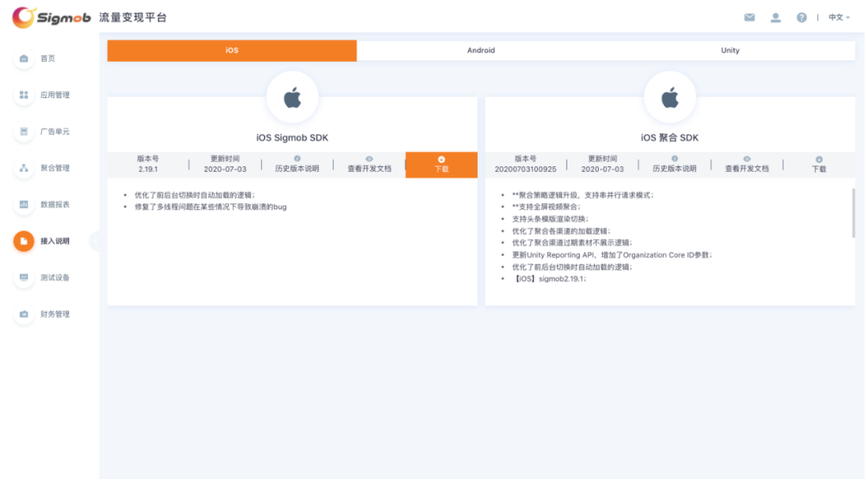
Task: Click version number 20200703100925
Action: point(526,169)
